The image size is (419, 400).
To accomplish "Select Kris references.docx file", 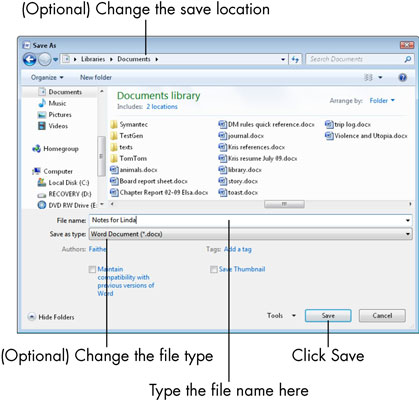I will 252,147.
